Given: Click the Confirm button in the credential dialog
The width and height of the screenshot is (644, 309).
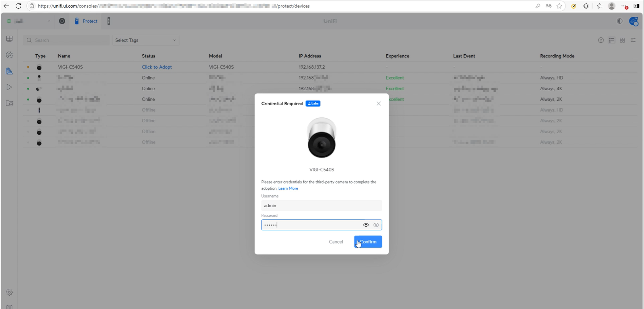Looking at the screenshot, I should (368, 242).
